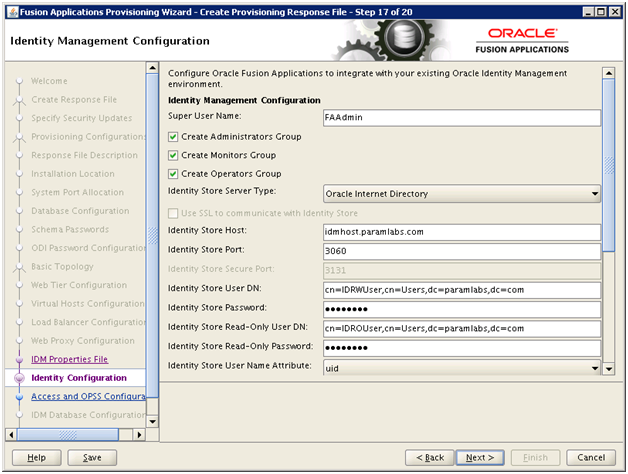Select Identity Configuration step in sidebar
The image size is (628, 474).
point(79,378)
